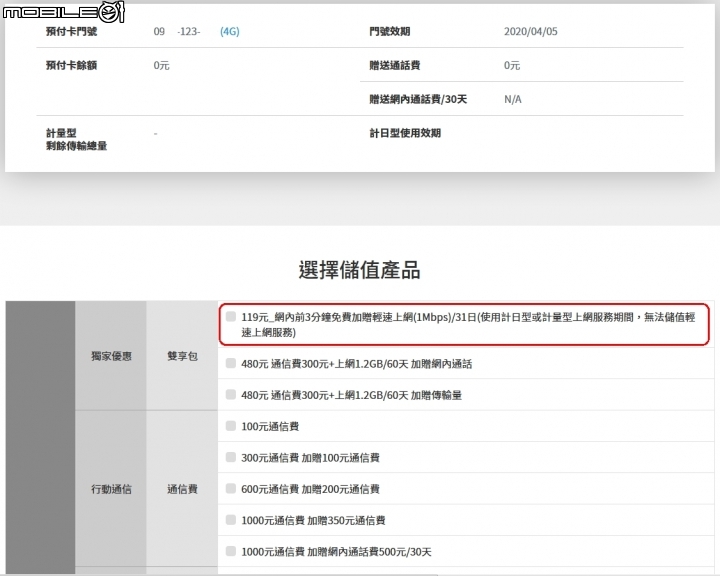Click the 選擇儲值產品 heading
This screenshot has width=720, height=576.
pyautogui.click(x=360, y=270)
